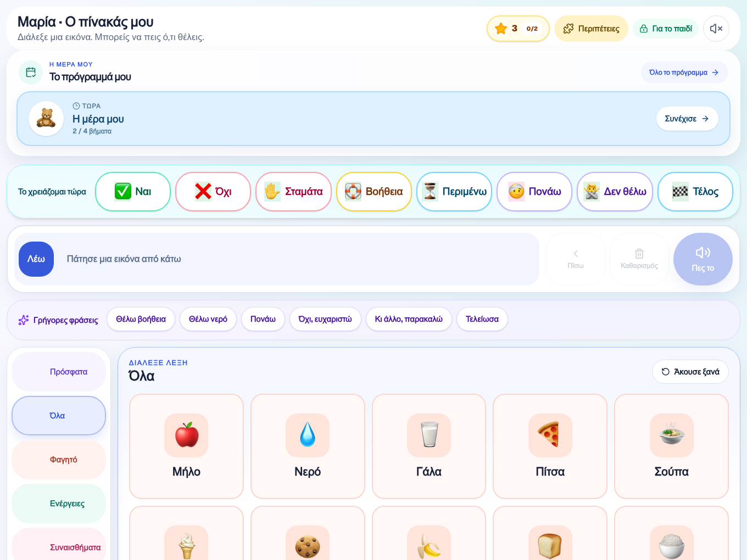Open Περιπέτειες puzzle button
Image resolution: width=747 pixels, height=560 pixels.
pyautogui.click(x=591, y=29)
